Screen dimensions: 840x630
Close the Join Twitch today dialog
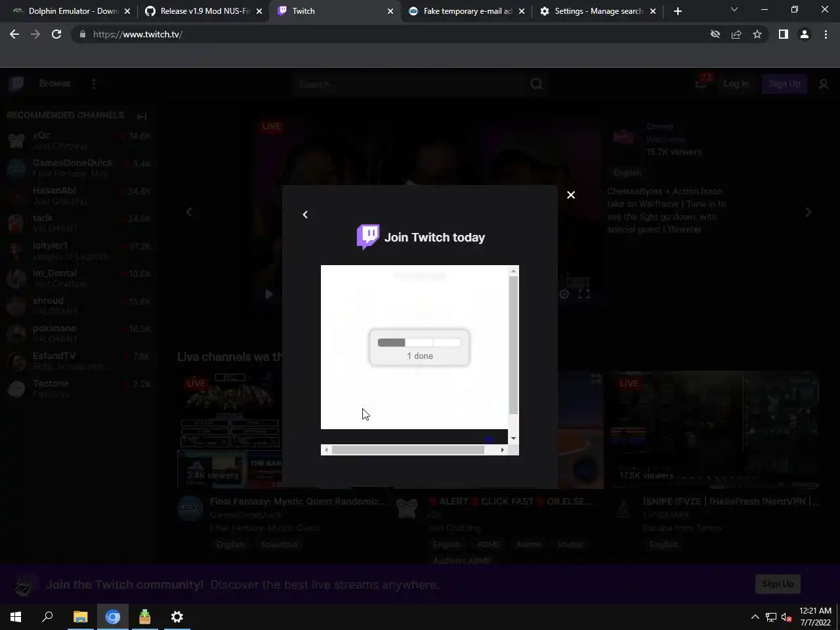(x=571, y=195)
